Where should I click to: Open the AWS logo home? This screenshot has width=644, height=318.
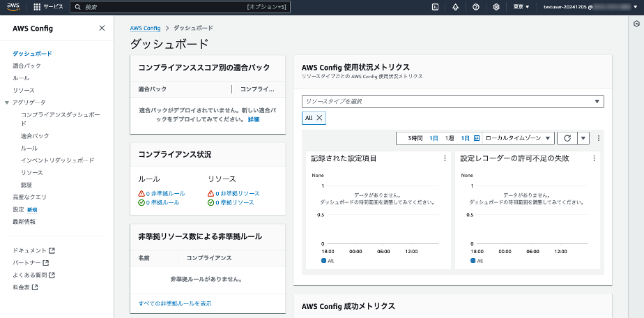[13, 6]
